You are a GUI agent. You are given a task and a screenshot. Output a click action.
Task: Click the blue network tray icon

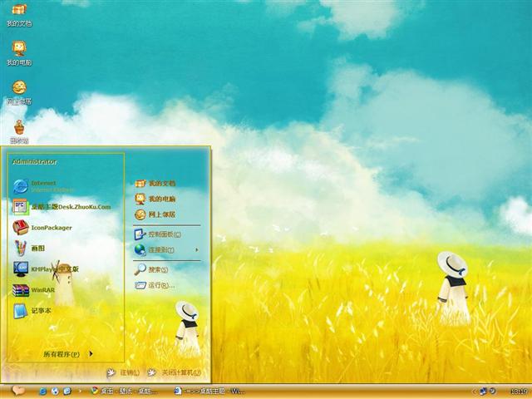click(484, 392)
